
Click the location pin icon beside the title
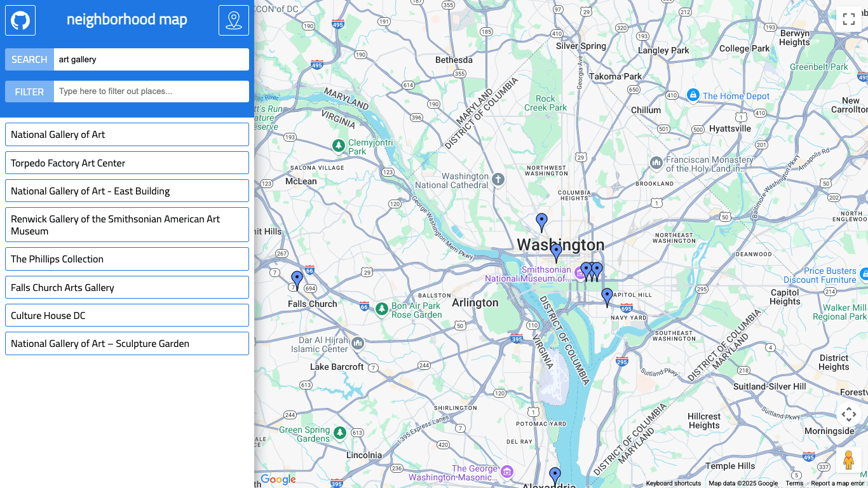[234, 20]
